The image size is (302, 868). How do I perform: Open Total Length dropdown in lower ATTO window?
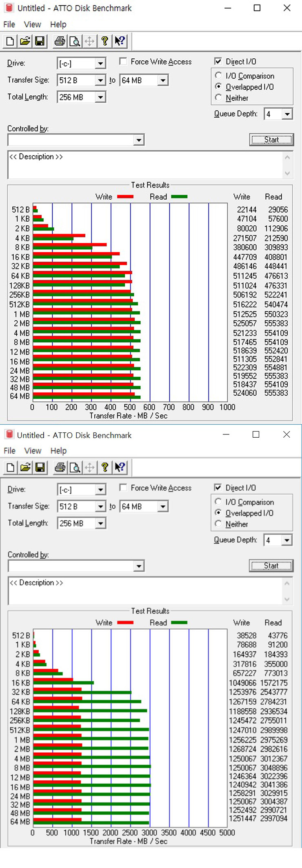tap(100, 523)
